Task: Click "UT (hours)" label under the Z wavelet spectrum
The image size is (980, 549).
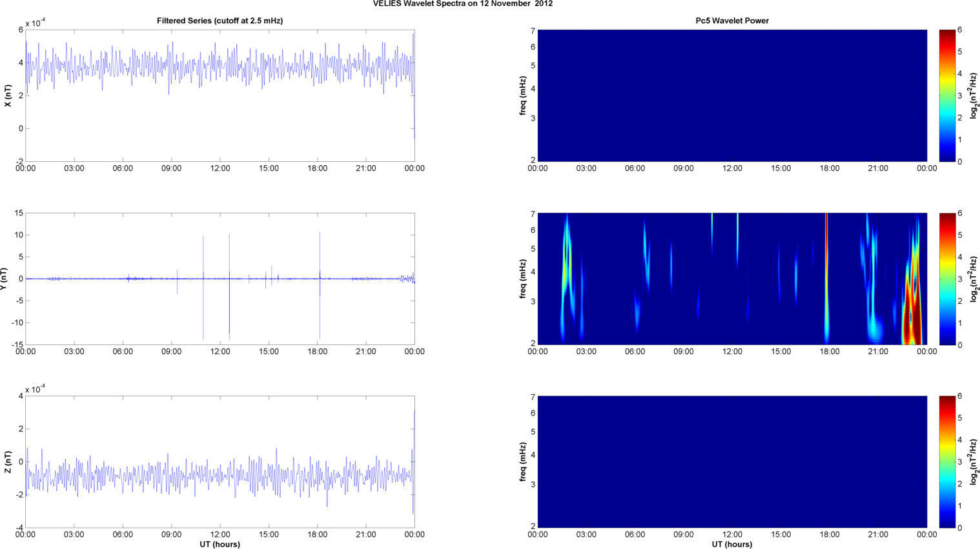Action: point(732,544)
